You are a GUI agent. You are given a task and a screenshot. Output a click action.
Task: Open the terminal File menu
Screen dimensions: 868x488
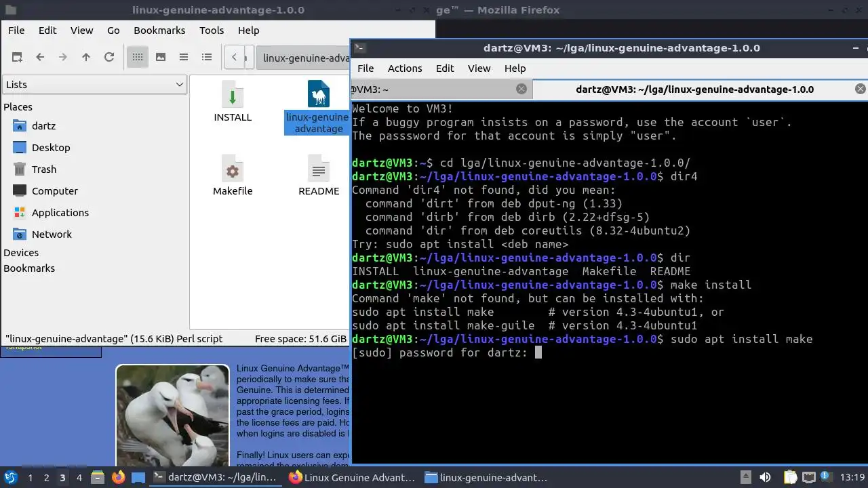pyautogui.click(x=366, y=68)
